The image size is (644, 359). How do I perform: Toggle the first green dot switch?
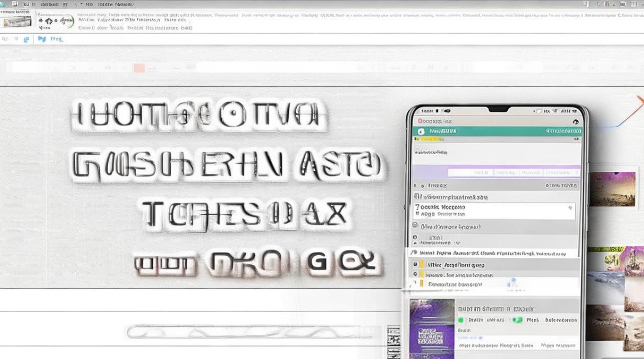[x=460, y=320]
